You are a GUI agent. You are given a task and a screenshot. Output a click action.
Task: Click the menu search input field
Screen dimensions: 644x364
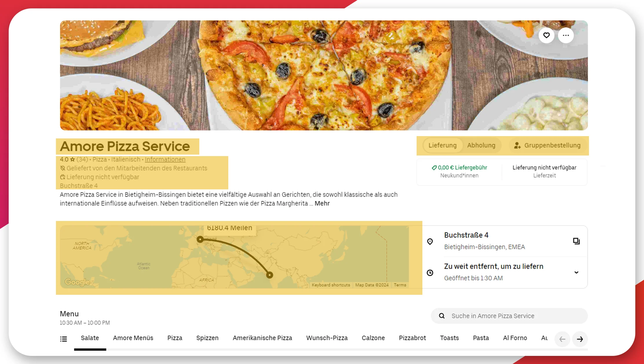pyautogui.click(x=510, y=316)
